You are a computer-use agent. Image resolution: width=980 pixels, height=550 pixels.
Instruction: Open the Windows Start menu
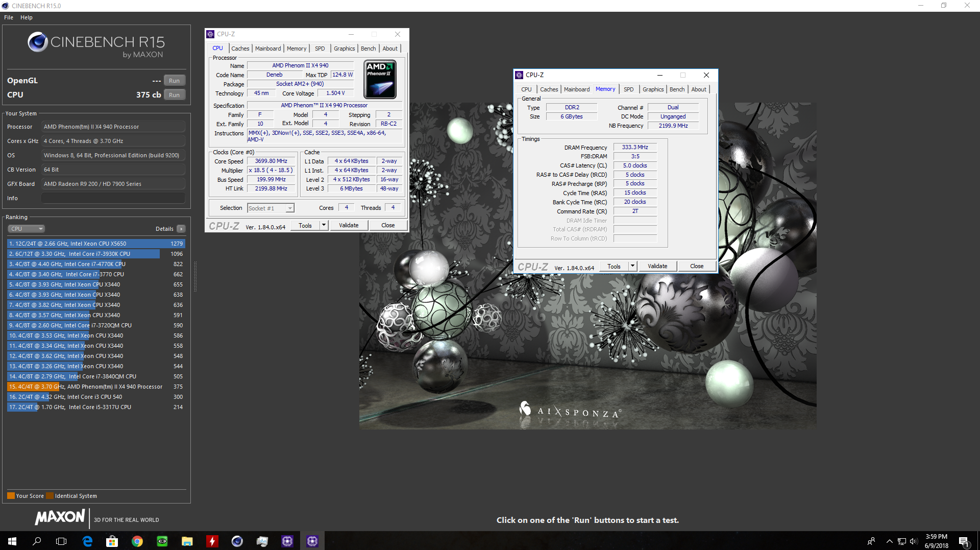pyautogui.click(x=12, y=541)
